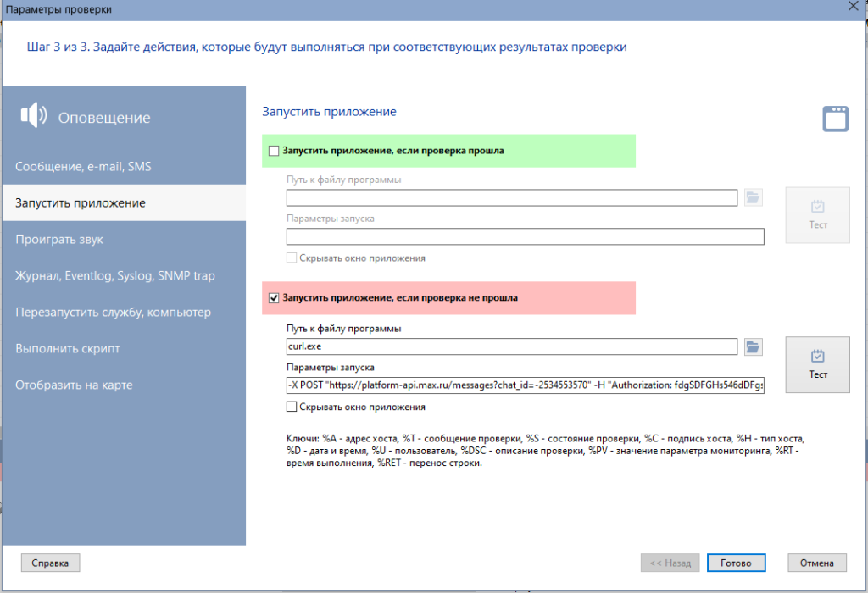Select 'Запустить приложение' in sidebar
The image size is (868, 593).
(x=80, y=203)
